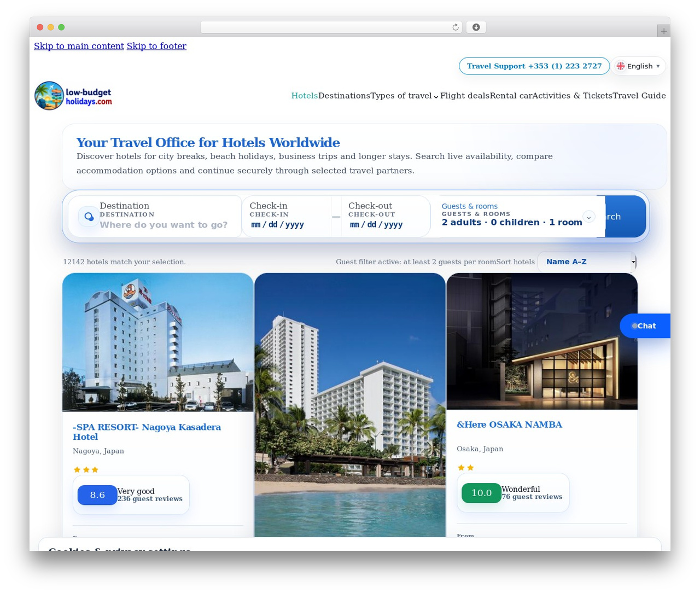Go to the Hotels nav item
The height and width of the screenshot is (593, 700).
tap(305, 96)
